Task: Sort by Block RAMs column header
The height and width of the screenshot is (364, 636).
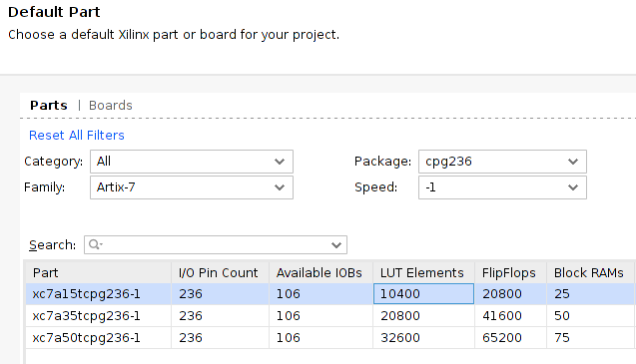Action: [590, 273]
